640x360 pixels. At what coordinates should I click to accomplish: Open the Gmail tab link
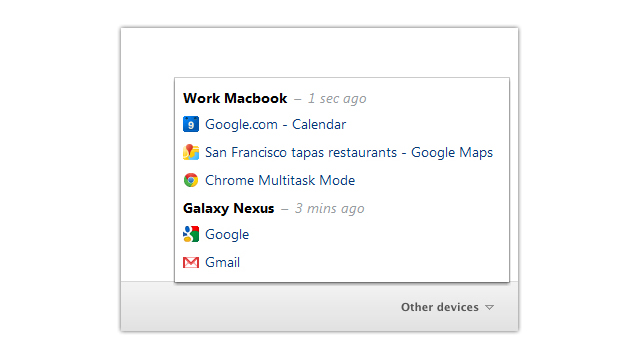(x=222, y=262)
